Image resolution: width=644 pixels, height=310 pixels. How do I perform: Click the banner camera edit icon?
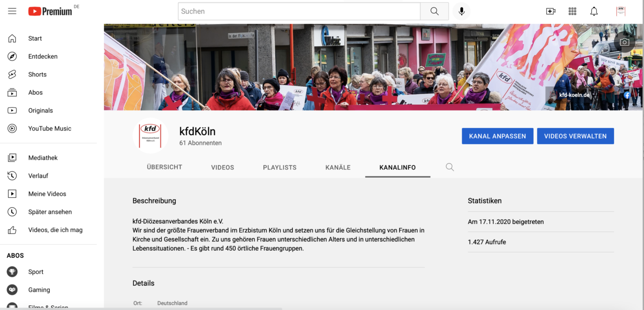[x=624, y=42]
